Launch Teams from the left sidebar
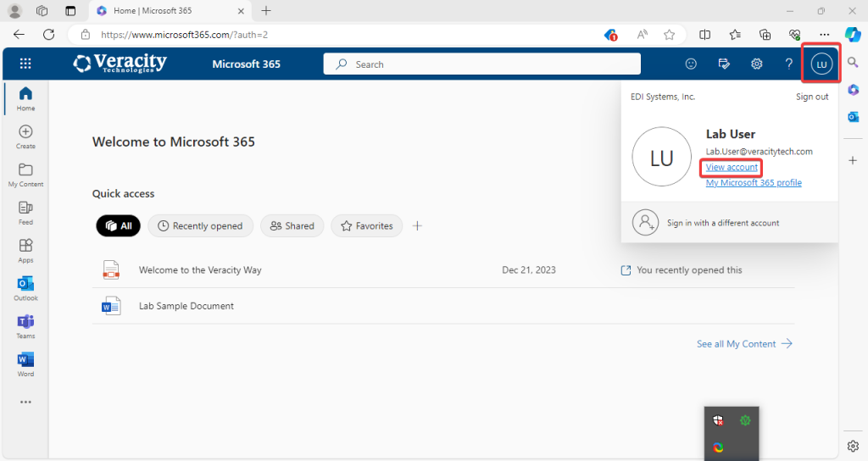The width and height of the screenshot is (868, 461). click(x=25, y=325)
